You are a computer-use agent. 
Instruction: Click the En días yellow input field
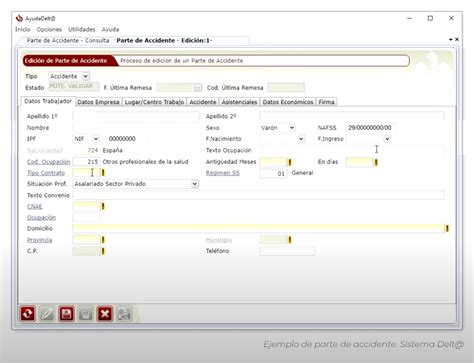(x=359, y=162)
